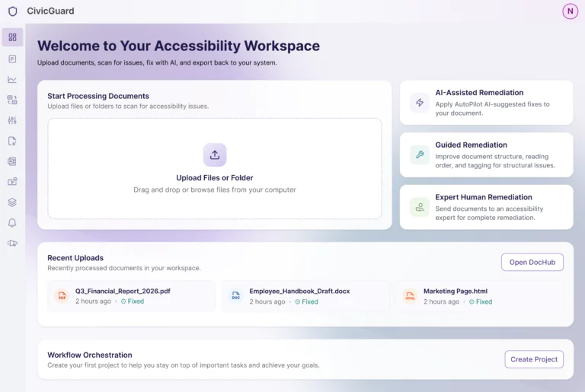Click the wrench Guided Remediation icon
Image resolution: width=585 pixels, height=392 pixels.
click(x=420, y=155)
